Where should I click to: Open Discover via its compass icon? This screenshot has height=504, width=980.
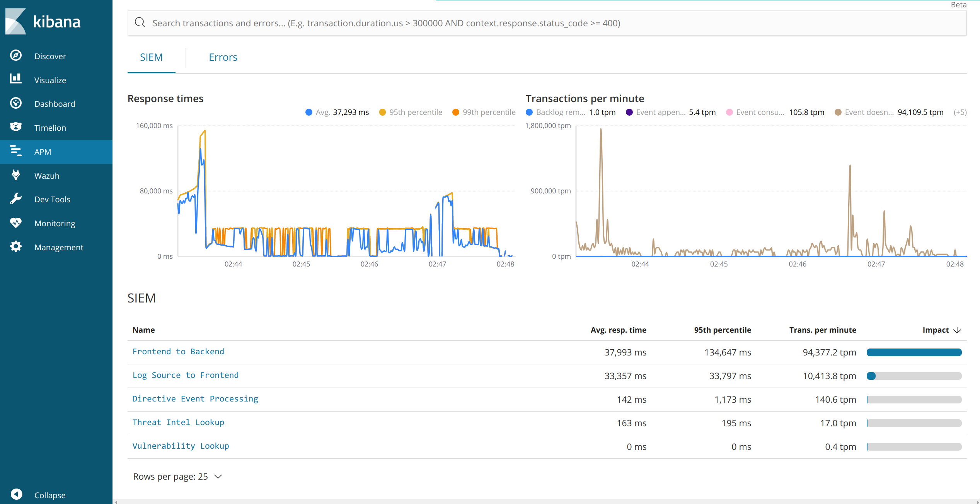click(x=16, y=56)
